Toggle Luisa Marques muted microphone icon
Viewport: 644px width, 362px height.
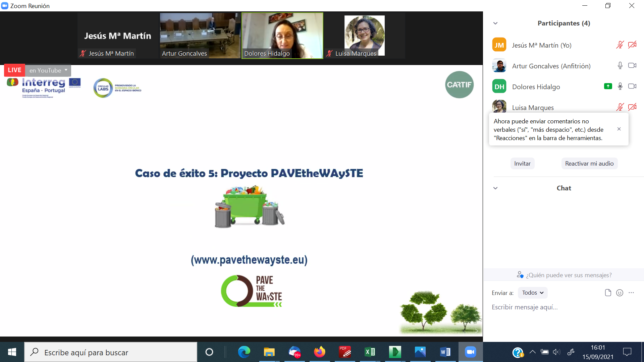tap(620, 107)
